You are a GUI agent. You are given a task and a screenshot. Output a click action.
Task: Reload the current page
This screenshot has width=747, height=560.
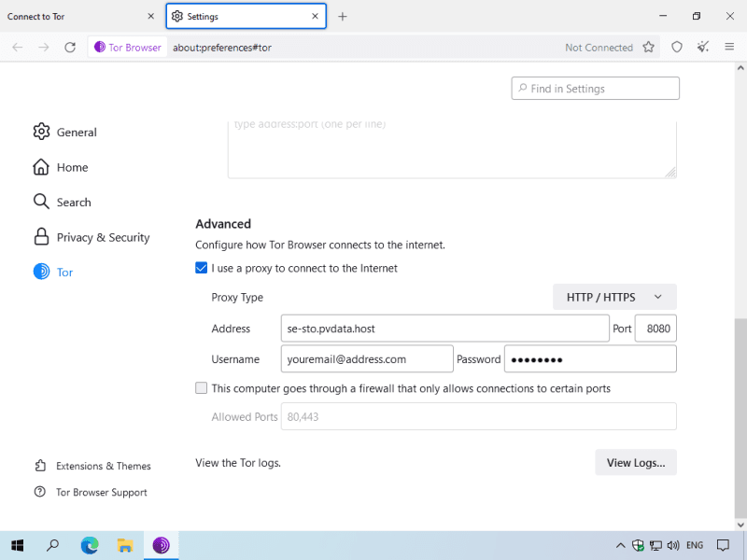pos(70,48)
